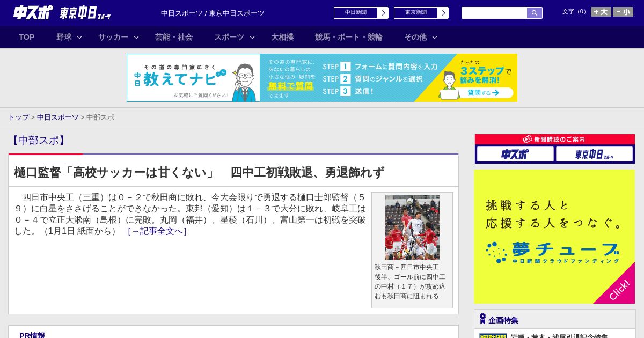Click the 企画特集 ribbon icon
Screen dimensions: 644x338
tap(482, 319)
